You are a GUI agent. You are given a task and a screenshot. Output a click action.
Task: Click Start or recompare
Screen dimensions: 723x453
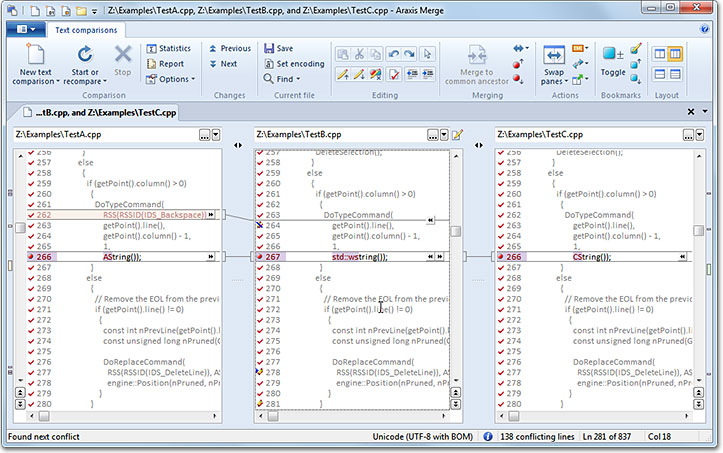(x=85, y=65)
